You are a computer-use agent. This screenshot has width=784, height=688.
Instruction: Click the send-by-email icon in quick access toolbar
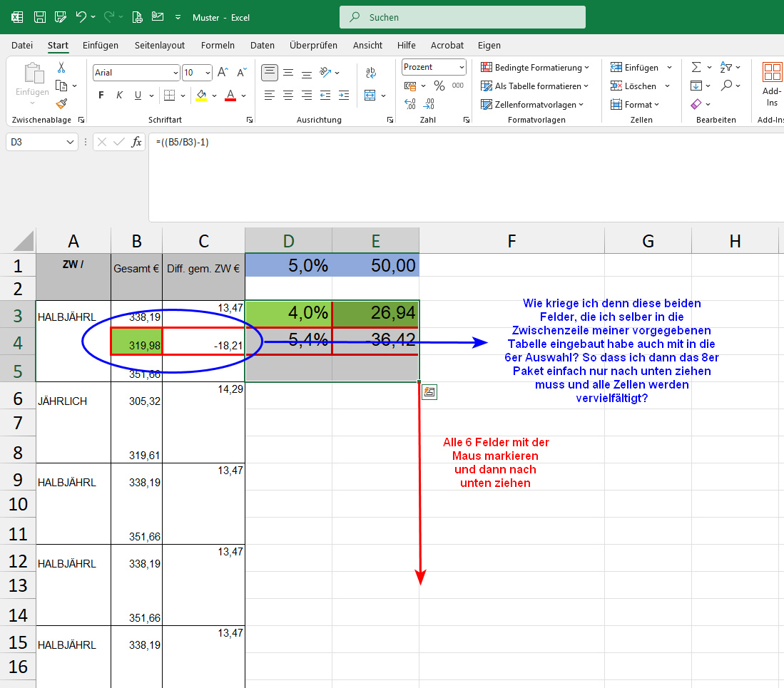click(x=158, y=17)
